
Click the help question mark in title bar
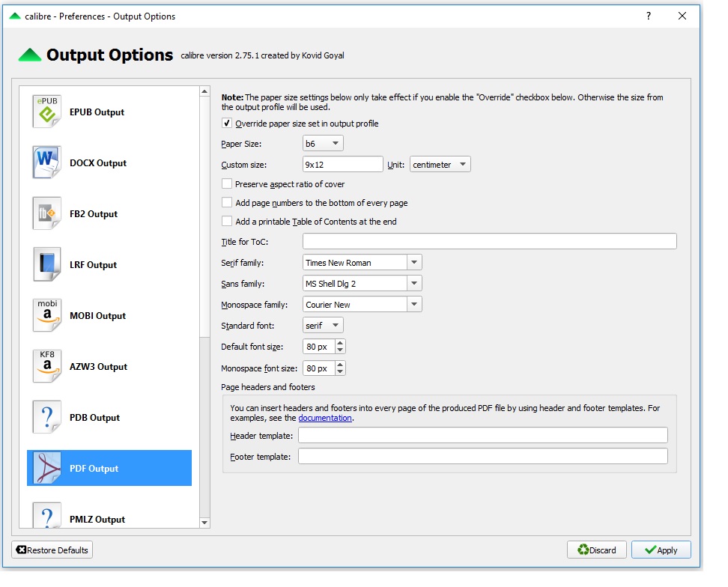pyautogui.click(x=649, y=16)
